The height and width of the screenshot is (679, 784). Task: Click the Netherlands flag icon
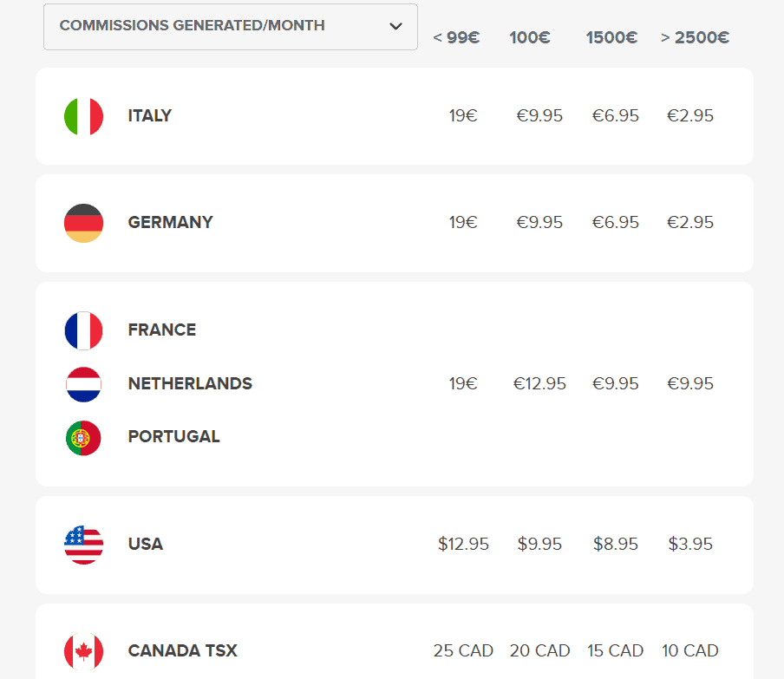pyautogui.click(x=83, y=384)
